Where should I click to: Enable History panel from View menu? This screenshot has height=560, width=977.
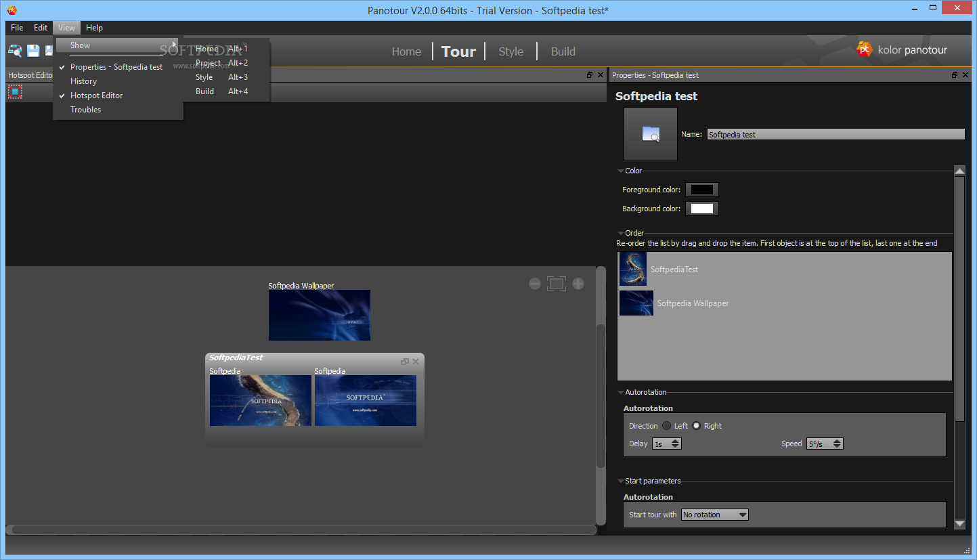point(84,81)
